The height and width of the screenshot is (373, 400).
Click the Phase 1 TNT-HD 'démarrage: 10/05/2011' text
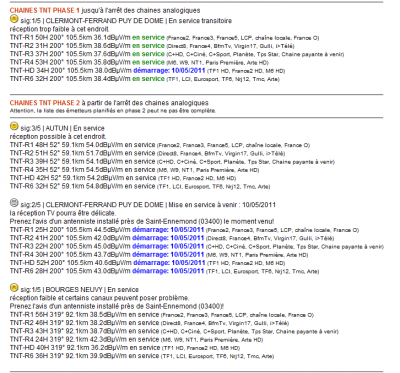tap(169, 71)
